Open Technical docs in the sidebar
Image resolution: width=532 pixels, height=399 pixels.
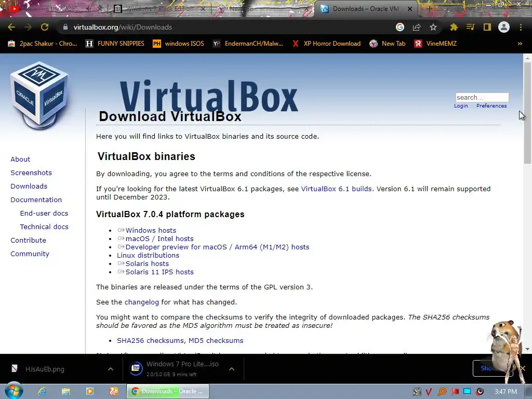pos(44,227)
